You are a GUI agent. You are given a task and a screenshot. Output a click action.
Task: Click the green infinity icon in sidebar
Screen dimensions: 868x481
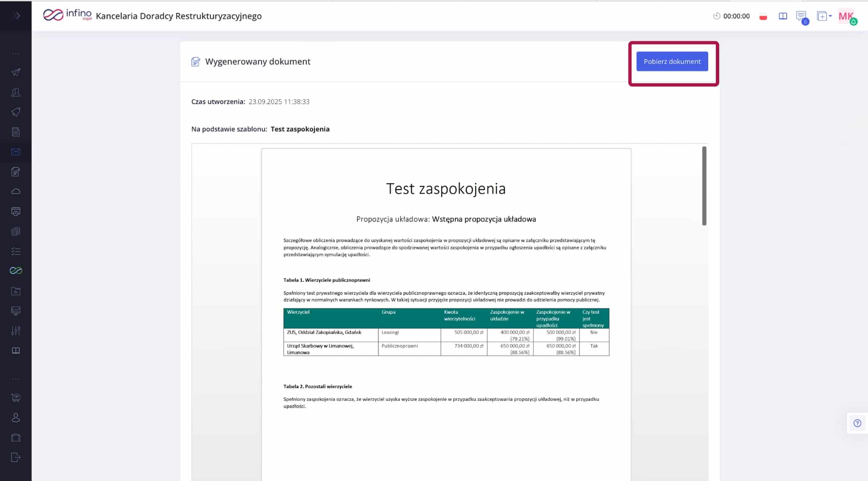(16, 271)
